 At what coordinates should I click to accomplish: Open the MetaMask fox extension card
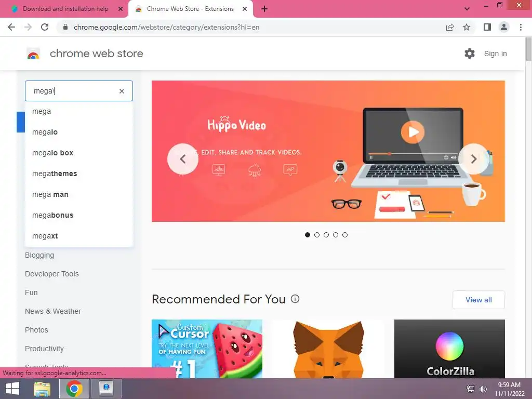click(x=328, y=349)
